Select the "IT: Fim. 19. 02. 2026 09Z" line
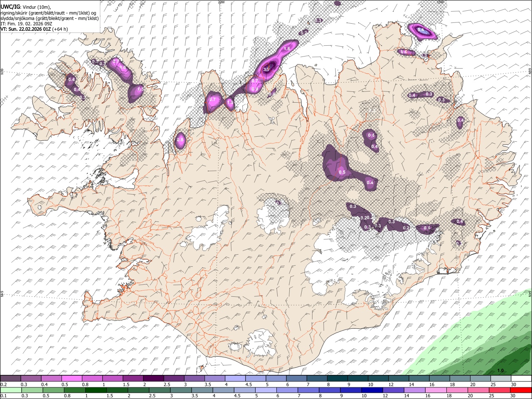The height and width of the screenshot is (399, 532). pyautogui.click(x=26, y=24)
